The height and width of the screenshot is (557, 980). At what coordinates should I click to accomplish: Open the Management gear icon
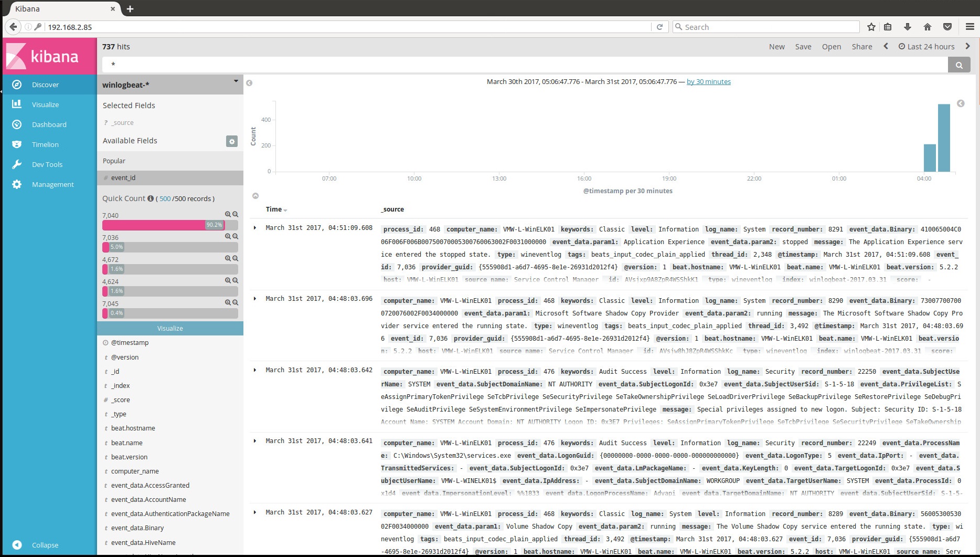click(x=17, y=184)
